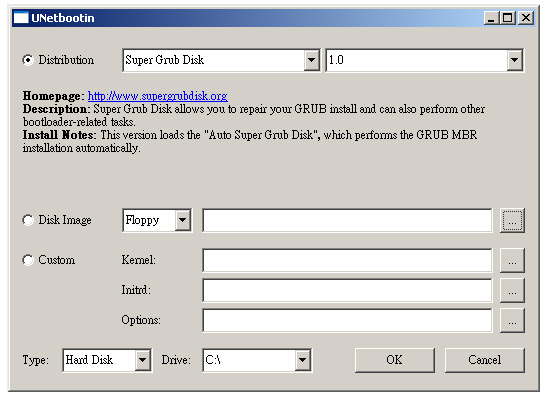
Task: Open the C:\ drive dropdown
Action: coord(257,360)
